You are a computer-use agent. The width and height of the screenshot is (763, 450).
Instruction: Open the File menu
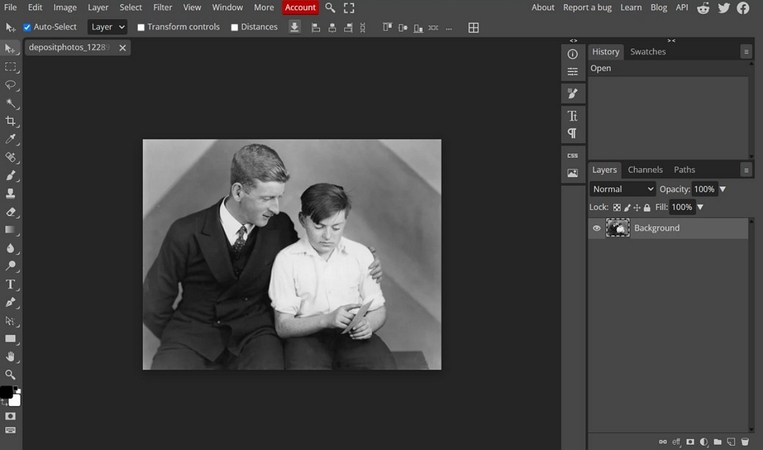10,7
